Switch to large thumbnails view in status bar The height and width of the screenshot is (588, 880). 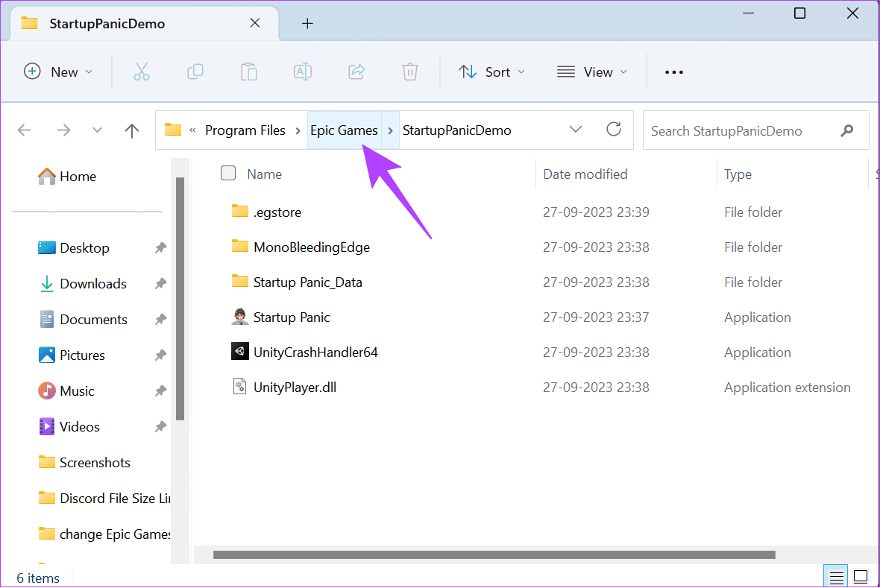pos(861,577)
